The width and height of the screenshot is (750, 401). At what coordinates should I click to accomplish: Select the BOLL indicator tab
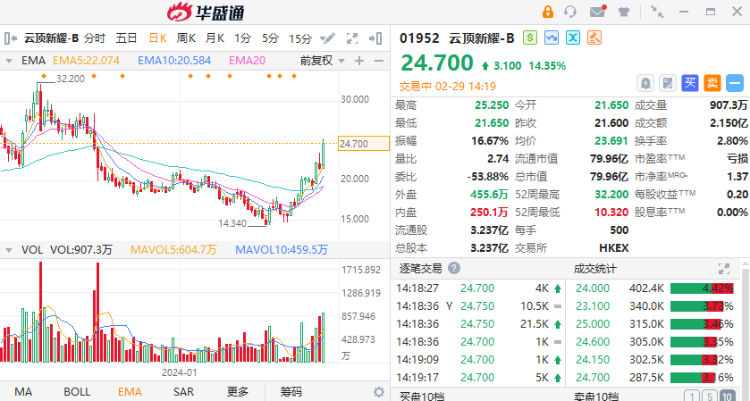77,392
